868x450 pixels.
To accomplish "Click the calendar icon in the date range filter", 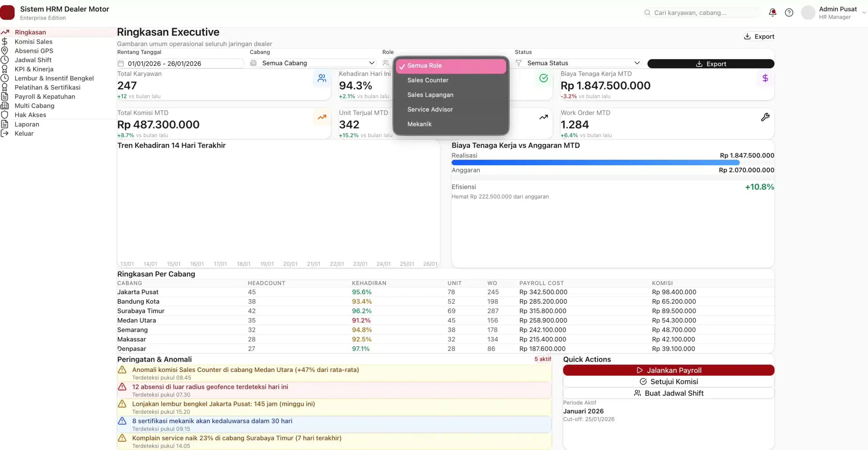I will 121,63.
